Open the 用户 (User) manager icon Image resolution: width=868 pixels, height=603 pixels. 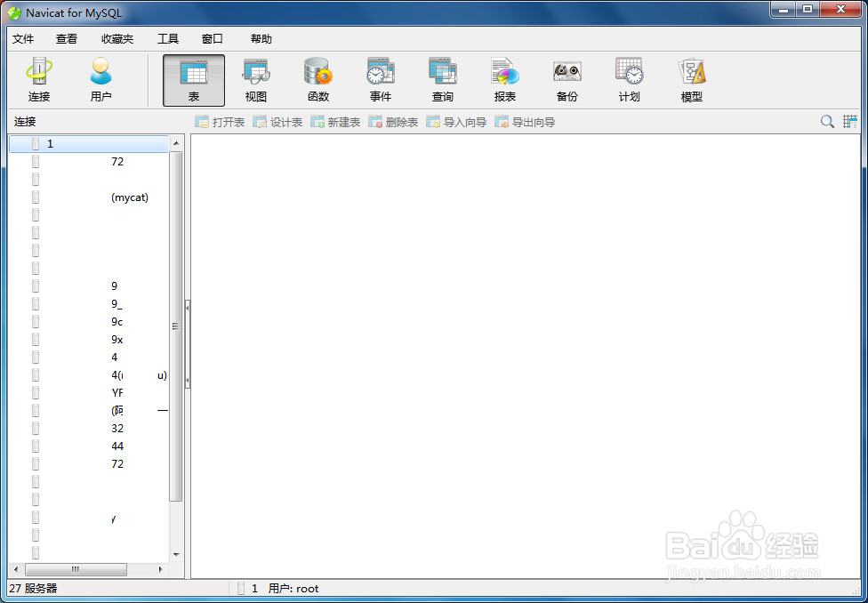pos(100,80)
